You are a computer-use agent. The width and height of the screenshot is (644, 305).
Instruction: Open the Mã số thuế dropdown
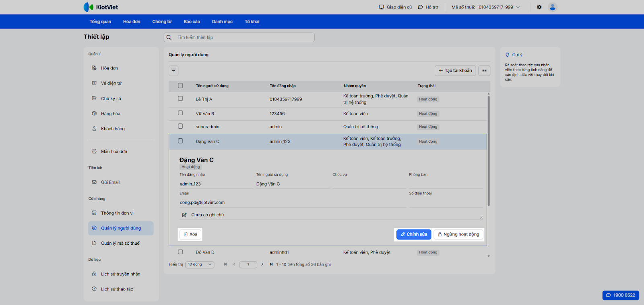(x=518, y=7)
